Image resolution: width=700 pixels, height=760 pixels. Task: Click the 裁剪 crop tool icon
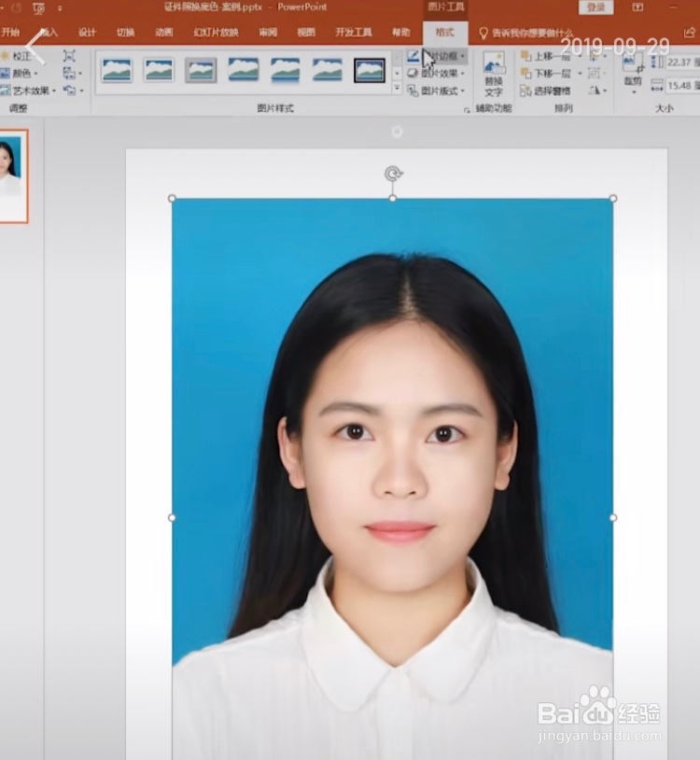633,63
